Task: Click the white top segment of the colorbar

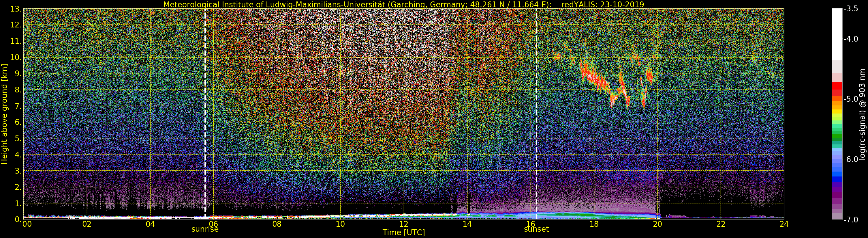Action: coord(837,34)
